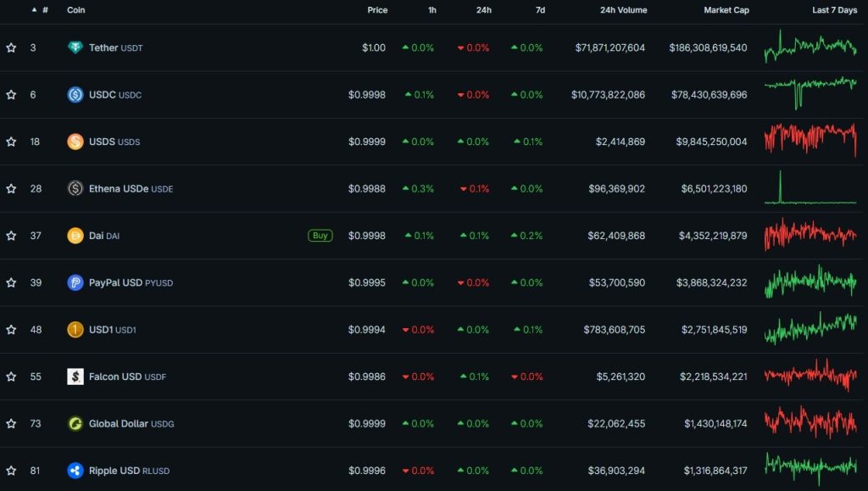Click the Global Dollar logo icon

click(75, 423)
